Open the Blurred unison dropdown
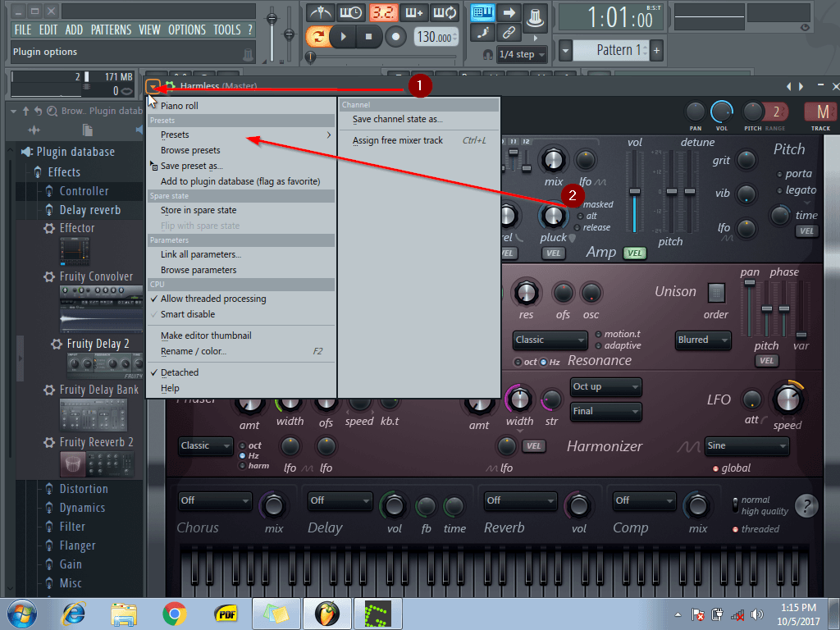840x630 pixels. coord(703,340)
